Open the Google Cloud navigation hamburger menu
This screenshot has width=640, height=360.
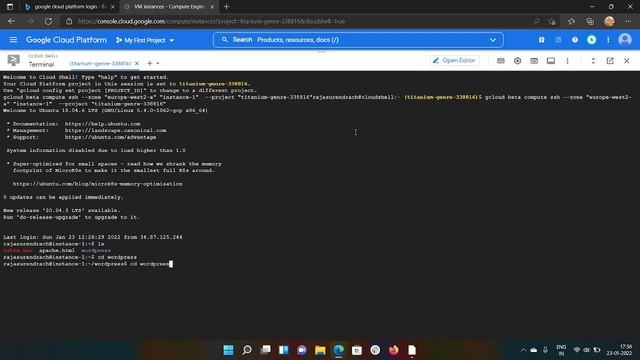13,40
